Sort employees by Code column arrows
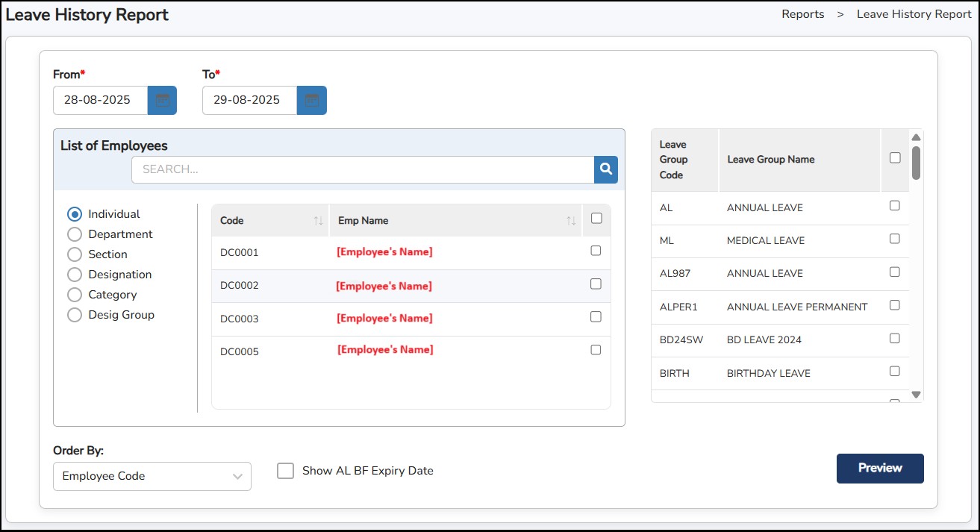 (x=318, y=221)
